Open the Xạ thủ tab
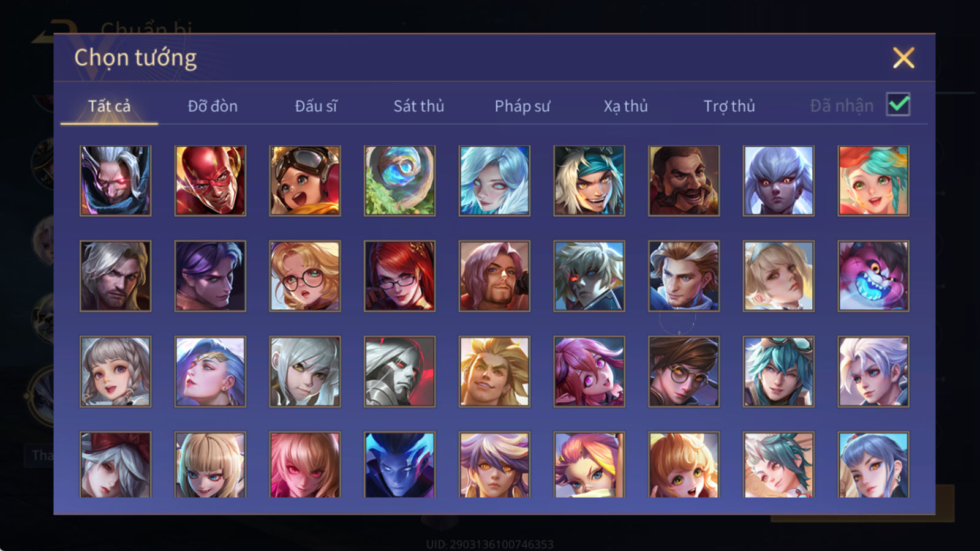This screenshot has width=980, height=551. (625, 106)
